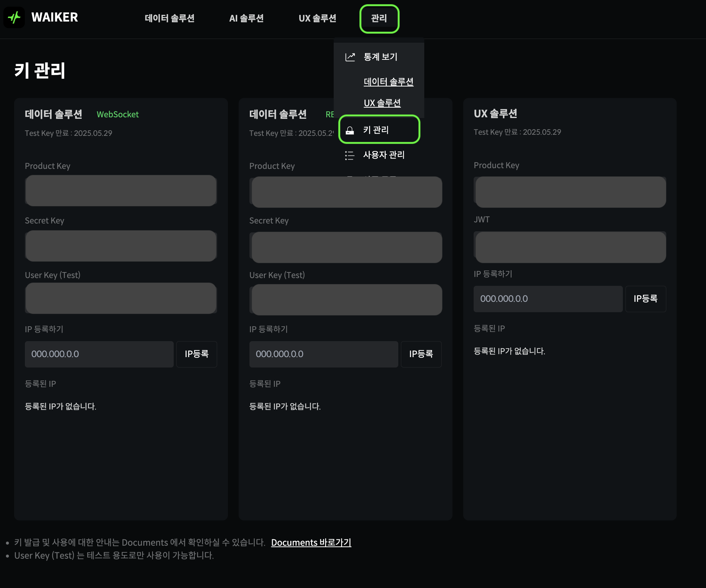706x588 pixels.
Task: Focus the IP input in WebSocket card
Action: point(99,354)
